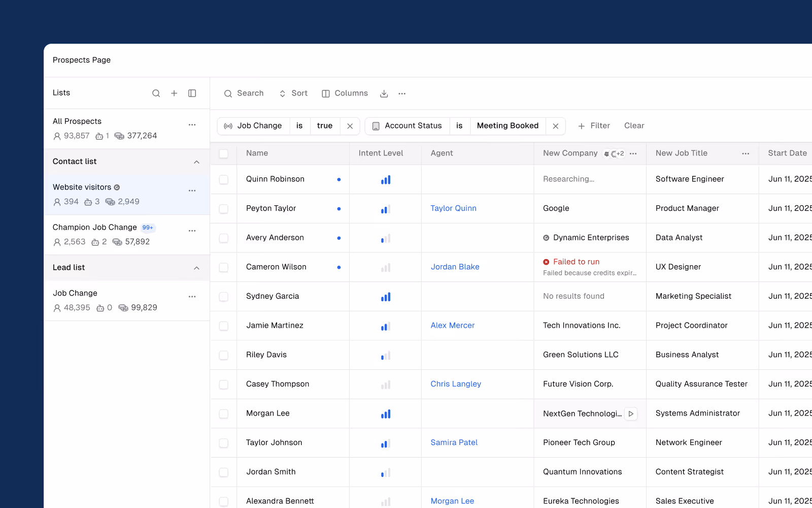Click Website visitors verified badge icon
This screenshot has height=508, width=812.
coord(117,187)
